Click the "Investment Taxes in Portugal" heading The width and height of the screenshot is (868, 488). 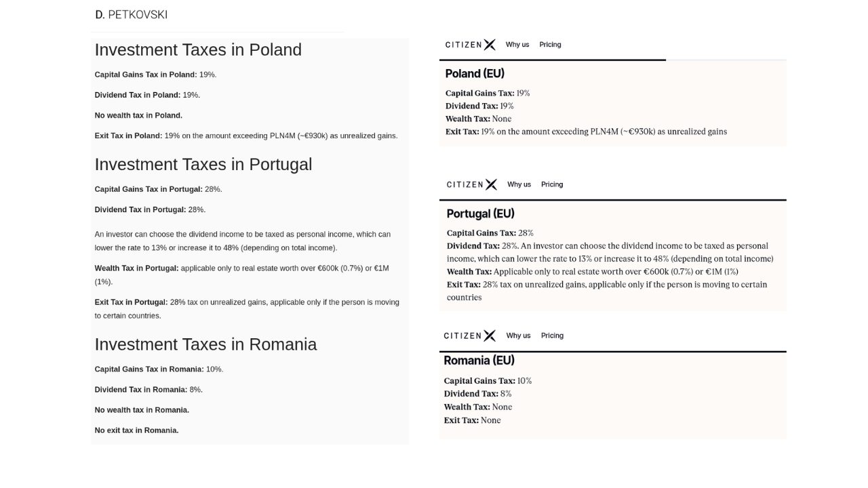(203, 165)
